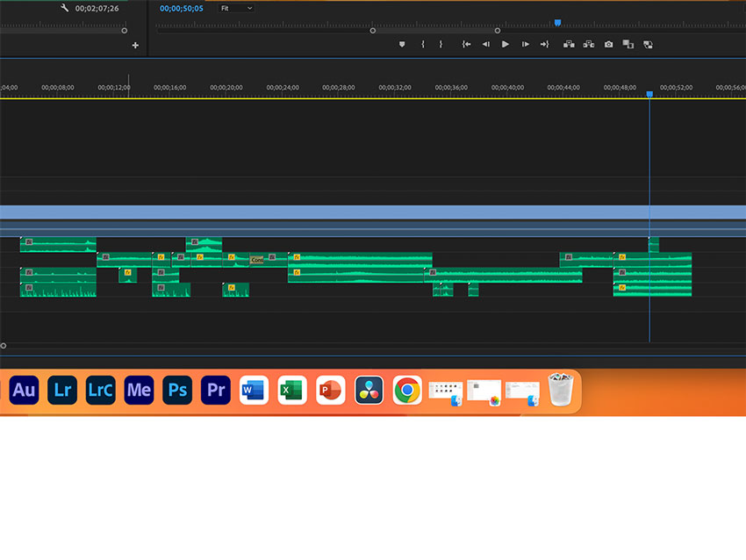Screen dimensions: 746x560
Task: Click the blue playhead in the timeline ruler
Action: point(649,94)
